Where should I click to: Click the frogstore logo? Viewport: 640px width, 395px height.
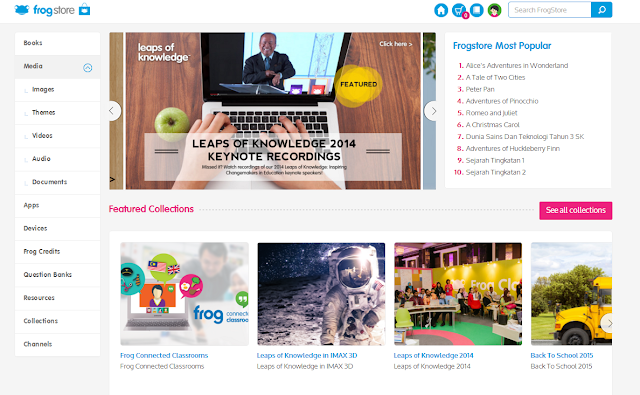52,10
